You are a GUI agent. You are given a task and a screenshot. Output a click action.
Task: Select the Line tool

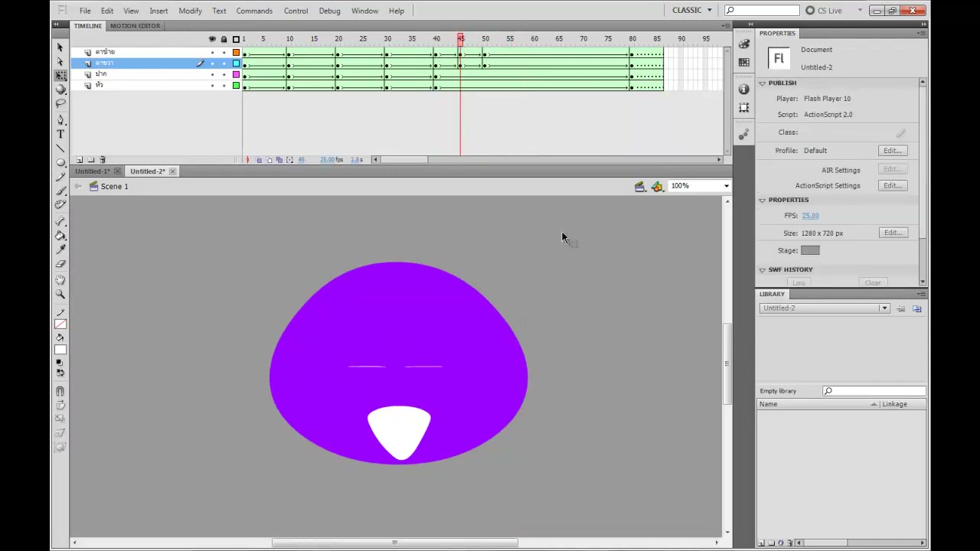pos(60,148)
